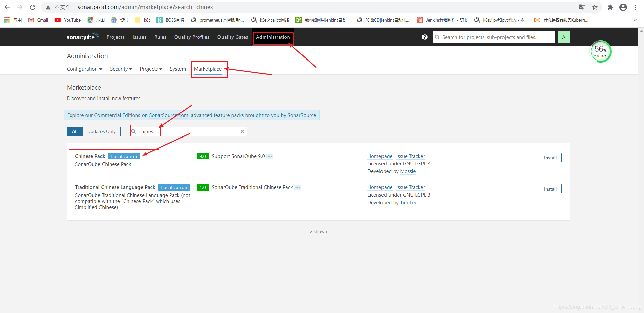Open the k8s bookmarks folder
This screenshot has height=313, width=644.
tap(143, 20)
